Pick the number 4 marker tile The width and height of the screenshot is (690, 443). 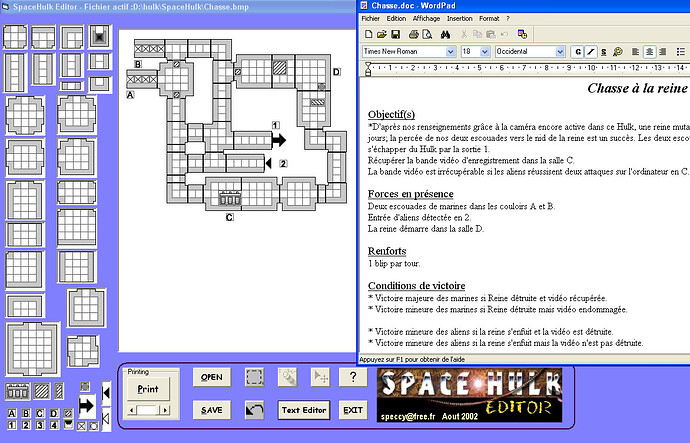tap(54, 425)
